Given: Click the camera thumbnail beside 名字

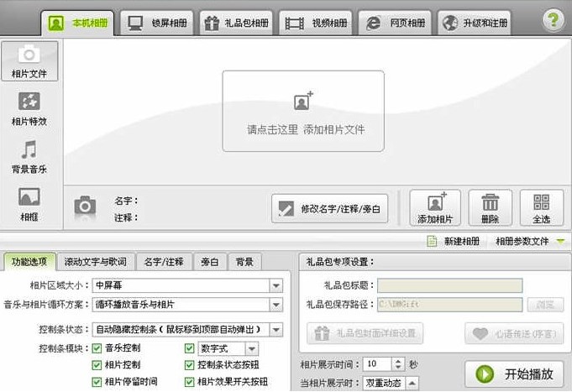Looking at the screenshot, I should point(85,207).
